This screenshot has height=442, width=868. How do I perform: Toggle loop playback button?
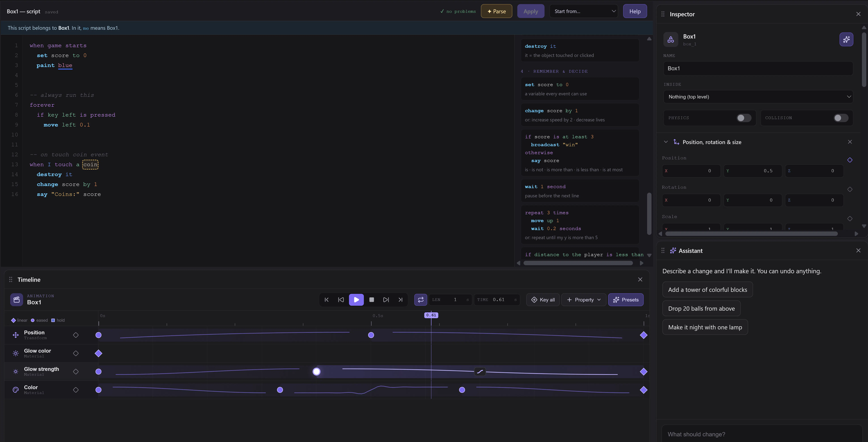point(421,299)
